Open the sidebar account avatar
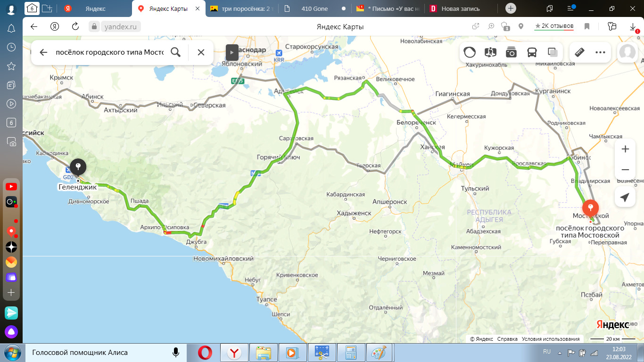 [x=11, y=9]
